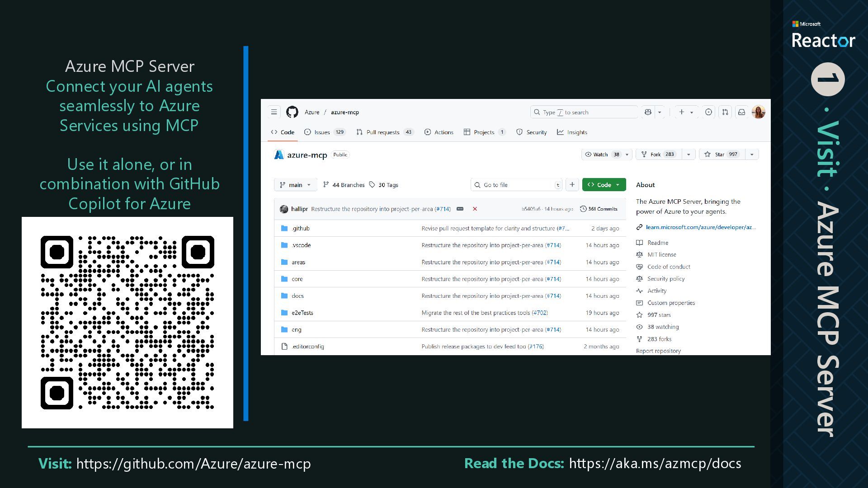This screenshot has height=488, width=868.
Task: Click the Watch button with 38 count
Action: click(x=602, y=155)
